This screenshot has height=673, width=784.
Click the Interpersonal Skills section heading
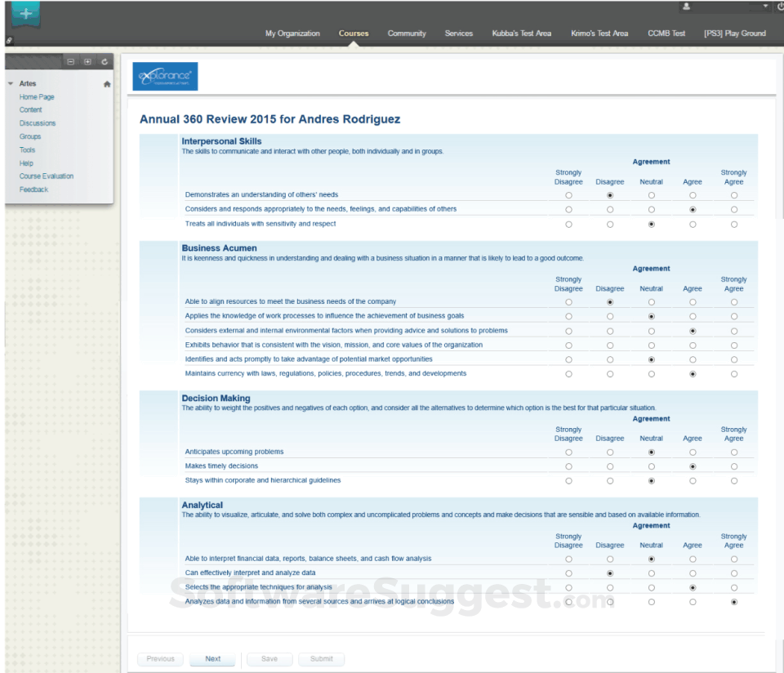pyautogui.click(x=221, y=141)
